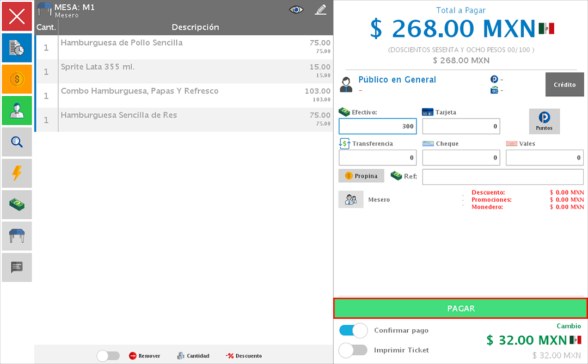Click the Puntos payment icon
The width and height of the screenshot is (588, 364).
(544, 121)
